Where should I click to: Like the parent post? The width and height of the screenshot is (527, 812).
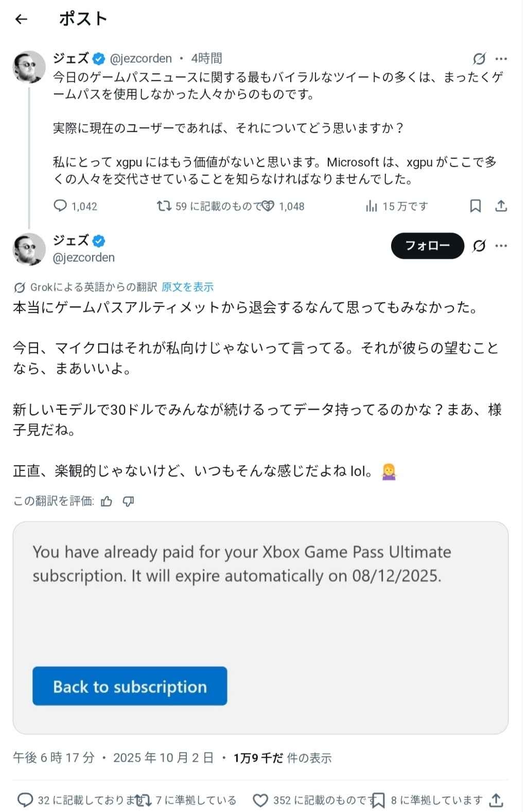pyautogui.click(x=268, y=206)
